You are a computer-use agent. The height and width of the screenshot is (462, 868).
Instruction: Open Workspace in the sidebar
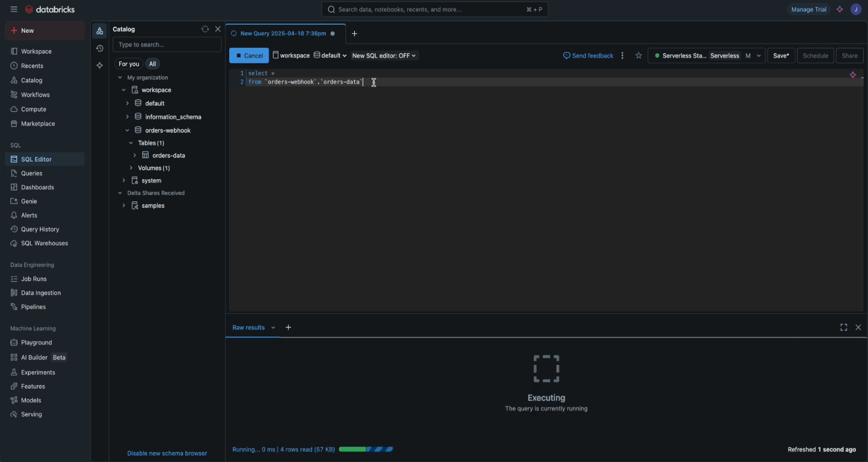click(x=45, y=52)
